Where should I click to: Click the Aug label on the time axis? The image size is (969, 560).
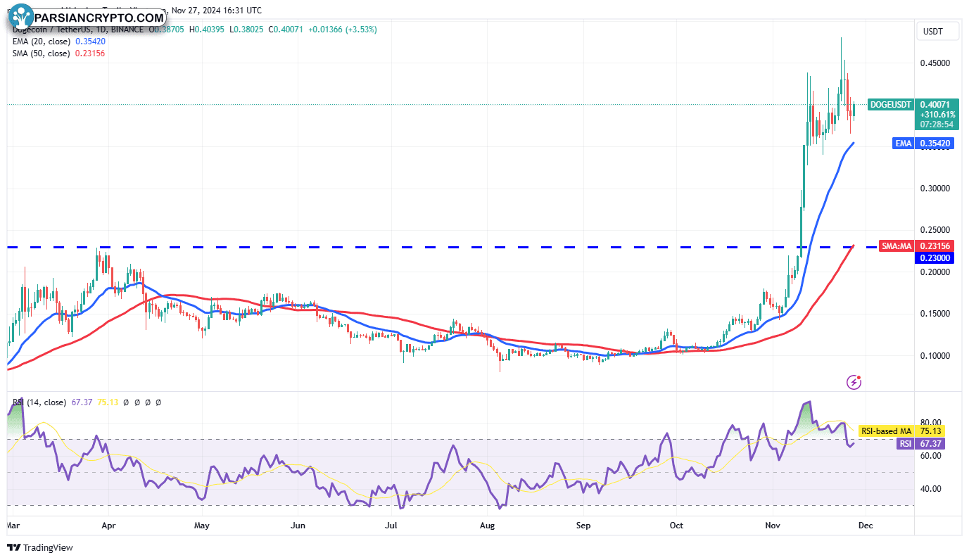tap(486, 526)
